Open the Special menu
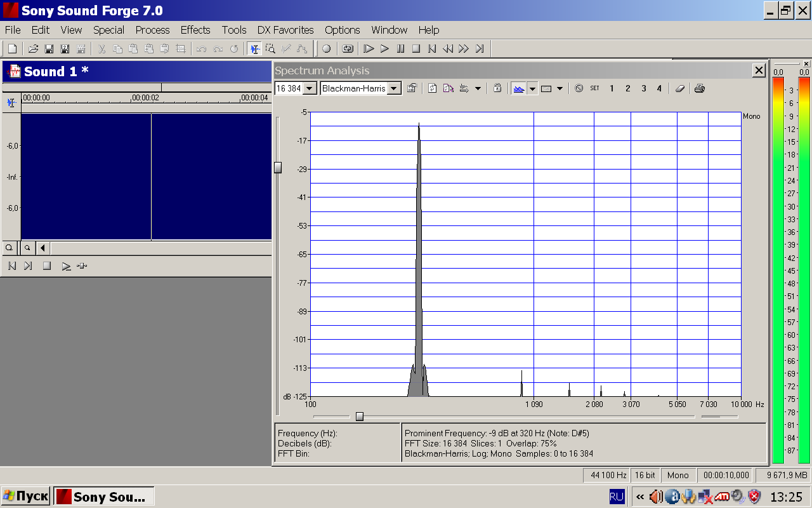This screenshot has width=812, height=508. (108, 30)
